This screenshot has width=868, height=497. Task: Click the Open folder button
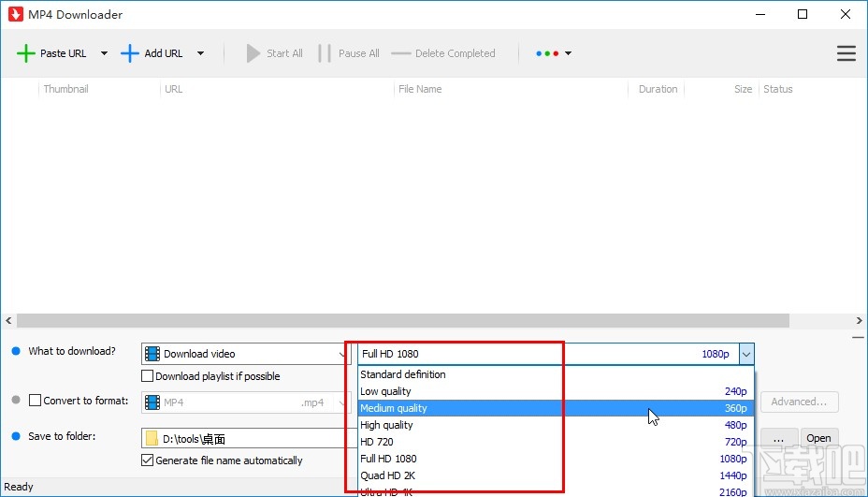pos(818,438)
